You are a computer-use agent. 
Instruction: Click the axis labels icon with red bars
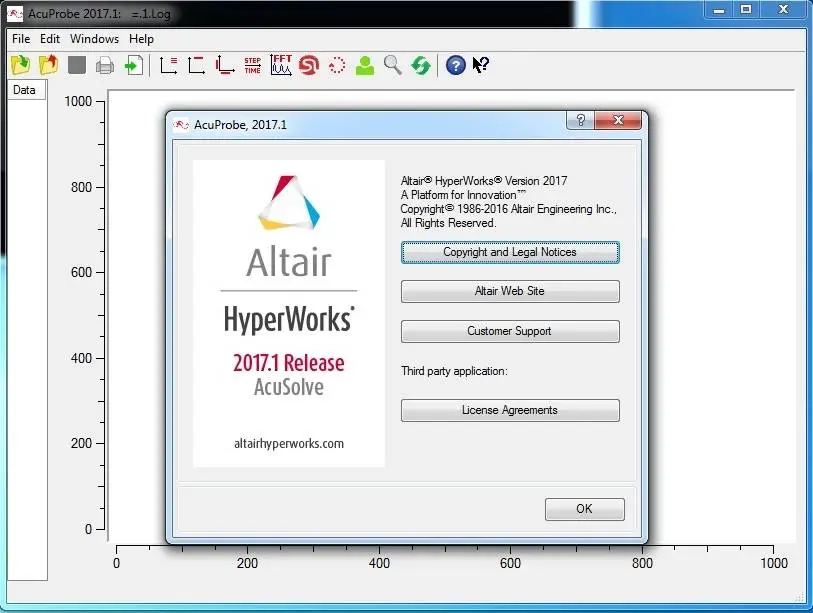(225, 65)
